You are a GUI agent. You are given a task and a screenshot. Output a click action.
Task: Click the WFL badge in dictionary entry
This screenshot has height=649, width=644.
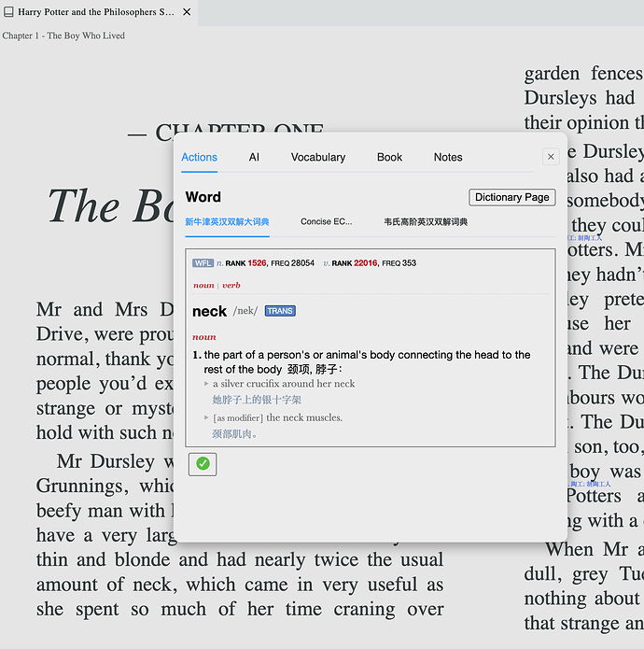pos(203,263)
